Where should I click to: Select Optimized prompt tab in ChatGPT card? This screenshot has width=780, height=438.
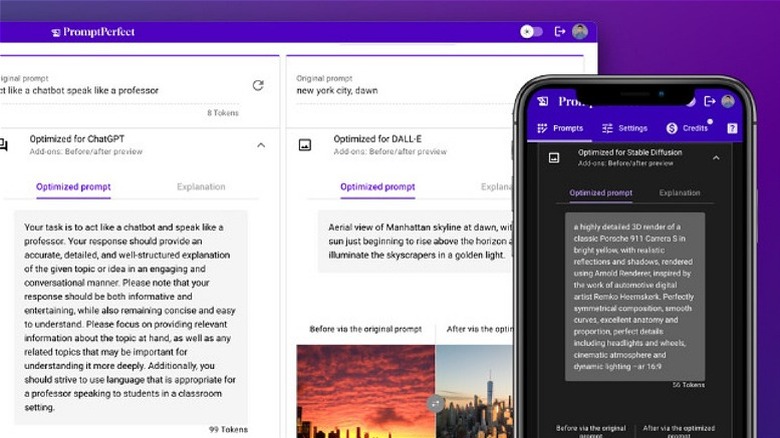click(73, 187)
